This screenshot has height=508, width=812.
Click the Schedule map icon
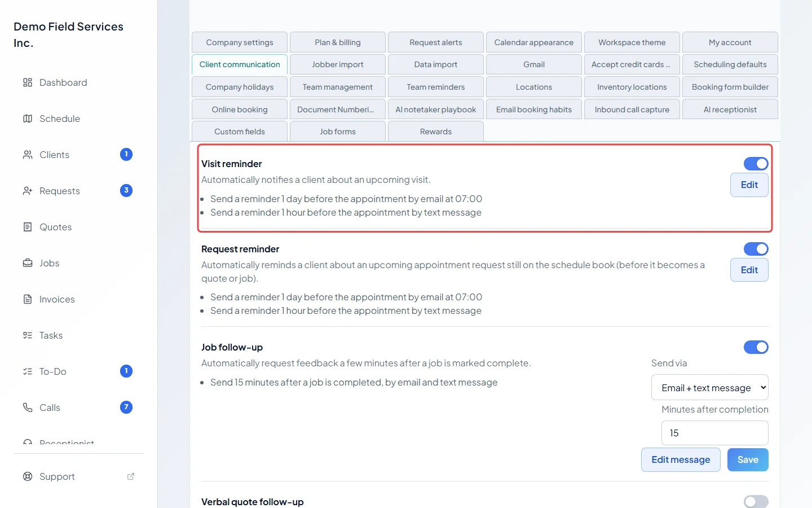[x=28, y=119]
